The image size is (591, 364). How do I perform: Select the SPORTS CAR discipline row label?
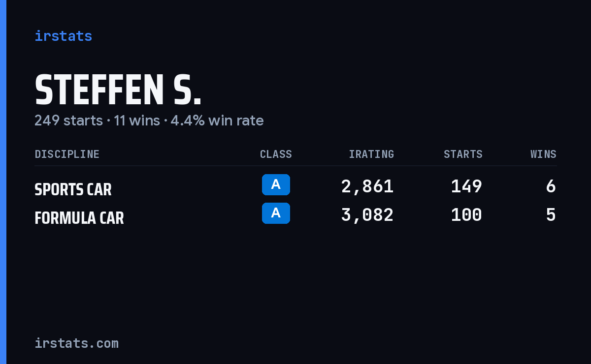73,189
